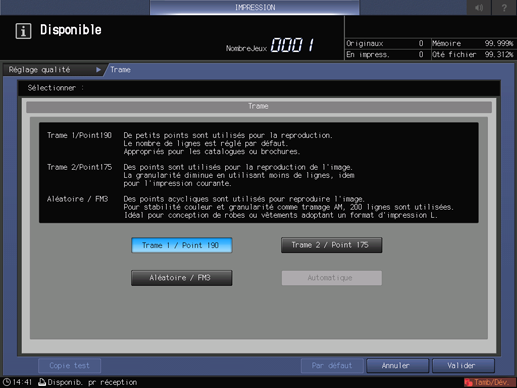Click the Par défaut button
The width and height of the screenshot is (517, 388).
tap(332, 366)
